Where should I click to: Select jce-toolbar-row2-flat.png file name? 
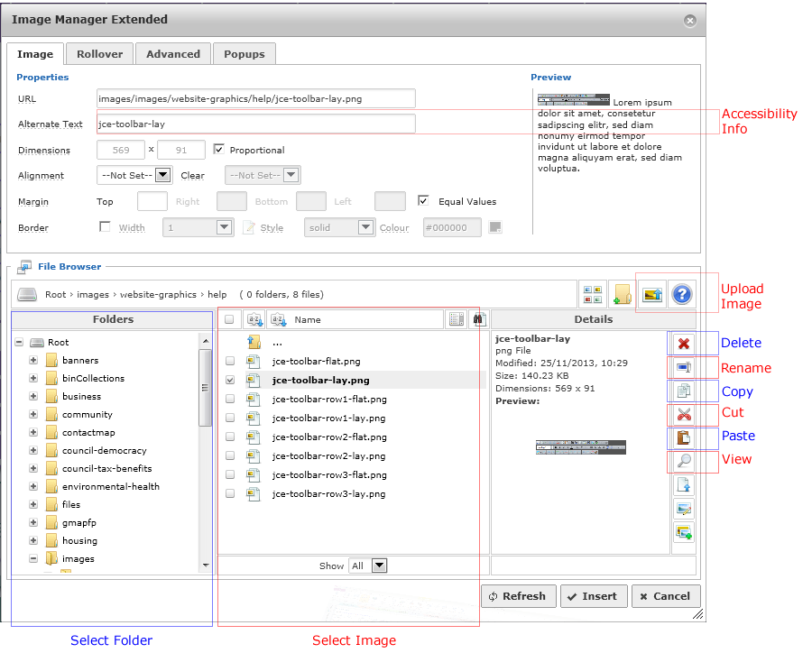click(329, 437)
